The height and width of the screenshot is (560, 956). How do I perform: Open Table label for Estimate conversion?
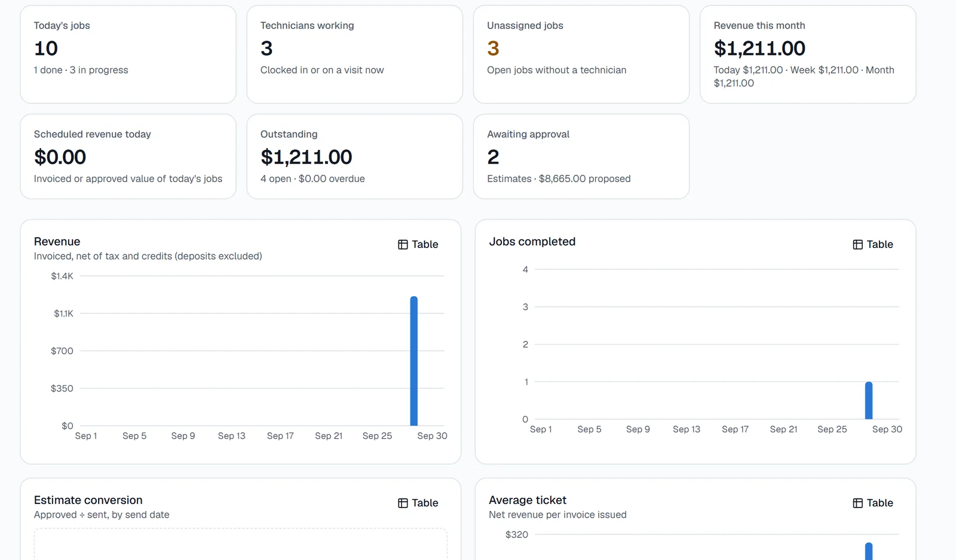coord(425,503)
